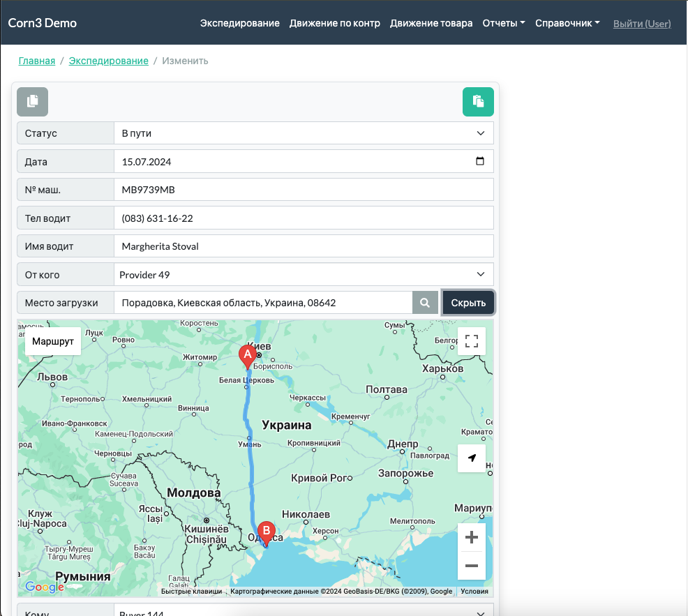This screenshot has height=616, width=688.
Task: Zoom in on the map with plus
Action: click(x=472, y=537)
